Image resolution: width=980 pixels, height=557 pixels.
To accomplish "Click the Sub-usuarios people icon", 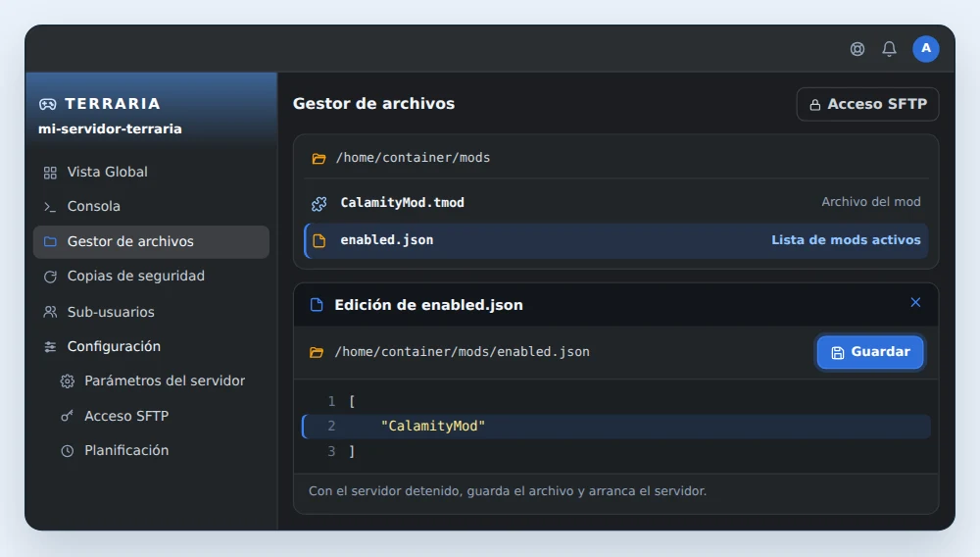I will coord(50,311).
